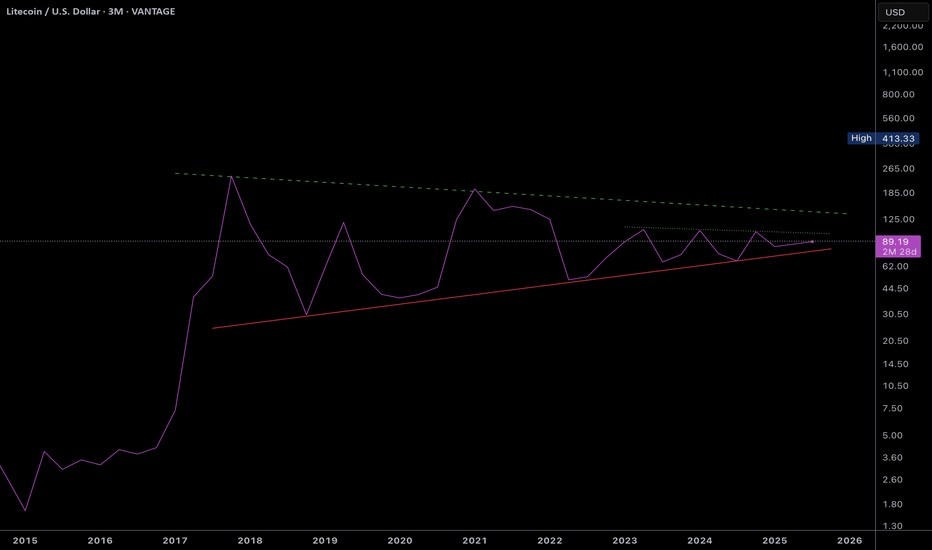932x550 pixels.
Task: Click the 44.50 price scale label
Action: 895,288
